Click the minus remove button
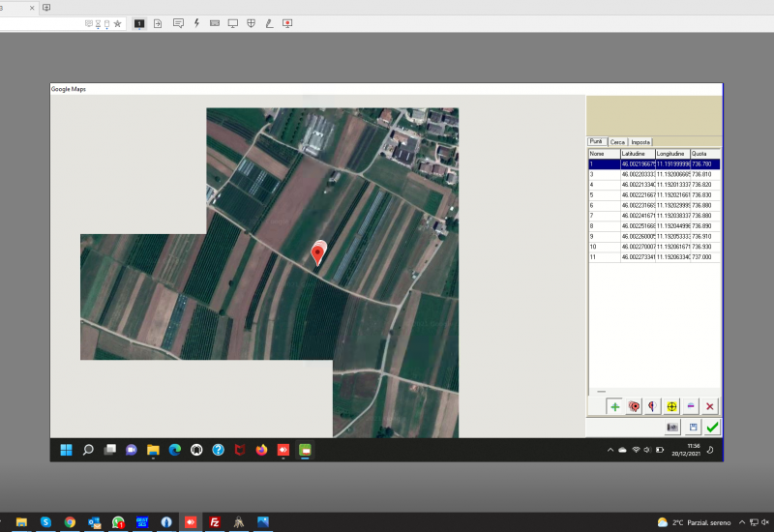This screenshot has width=774, height=532. 691,407
